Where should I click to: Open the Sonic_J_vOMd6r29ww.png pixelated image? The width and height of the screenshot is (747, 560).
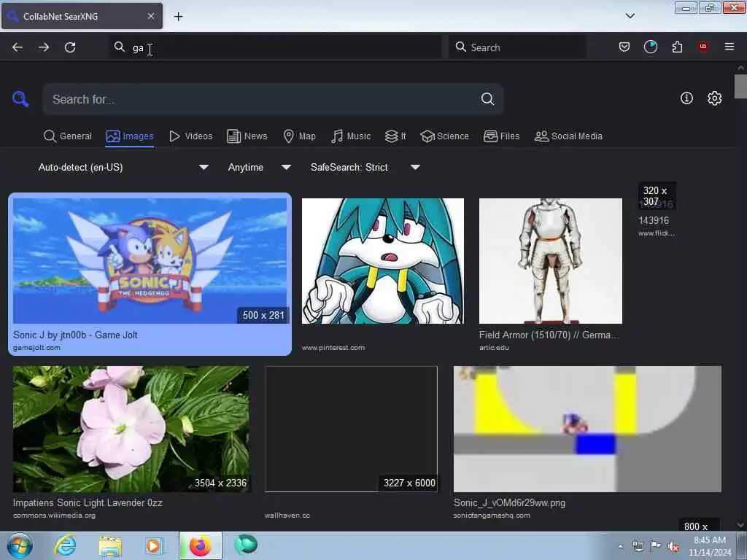pos(587,429)
